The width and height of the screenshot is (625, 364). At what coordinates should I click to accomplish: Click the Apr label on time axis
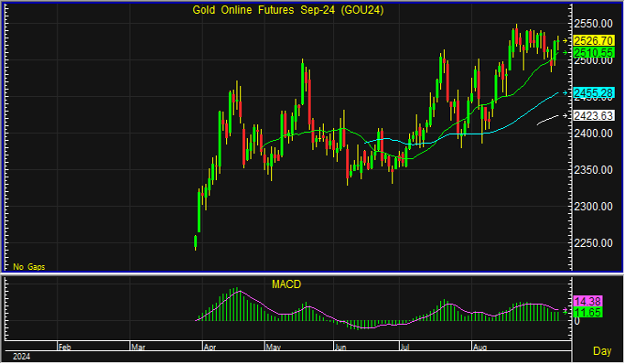point(210,348)
